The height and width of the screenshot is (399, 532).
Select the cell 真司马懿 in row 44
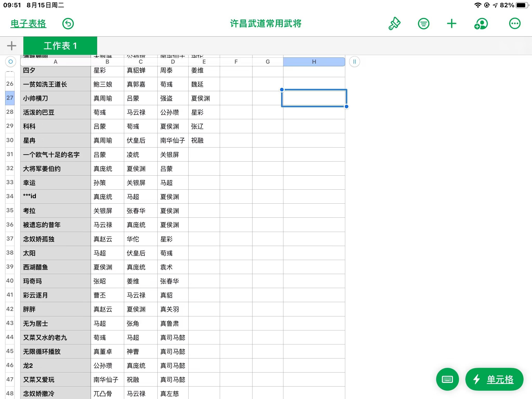click(173, 337)
